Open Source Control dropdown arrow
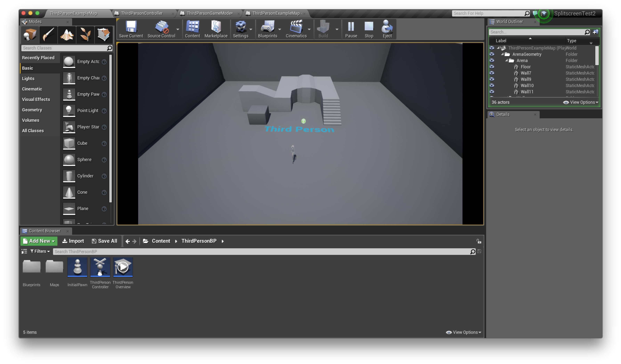Image resolution: width=621 pixels, height=364 pixels. 178,29
